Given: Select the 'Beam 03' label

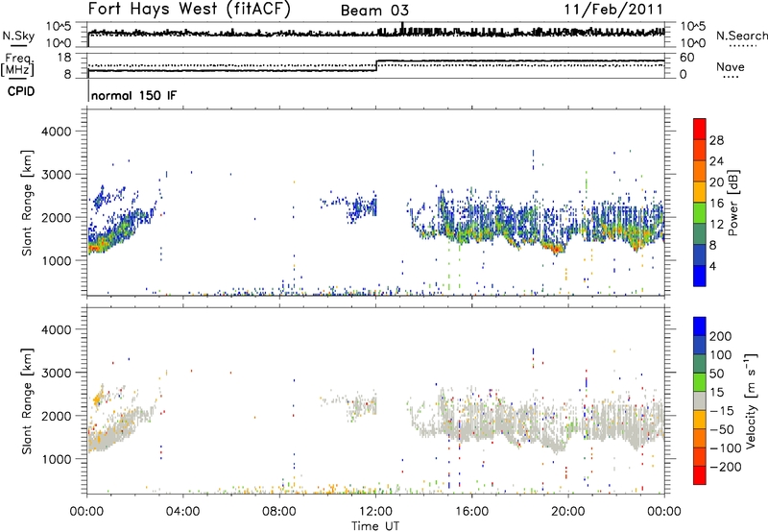Looking at the screenshot, I should pos(374,11).
